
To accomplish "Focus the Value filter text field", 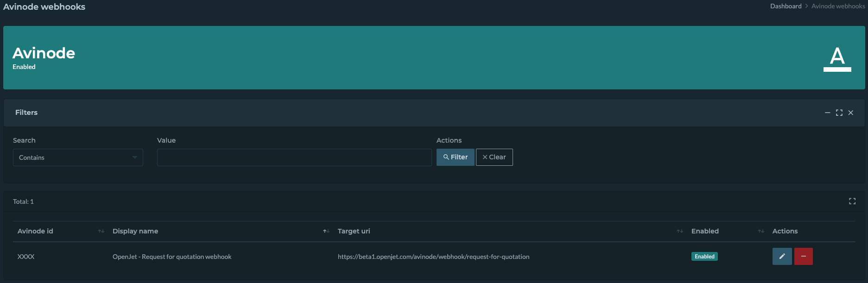I will coord(294,157).
